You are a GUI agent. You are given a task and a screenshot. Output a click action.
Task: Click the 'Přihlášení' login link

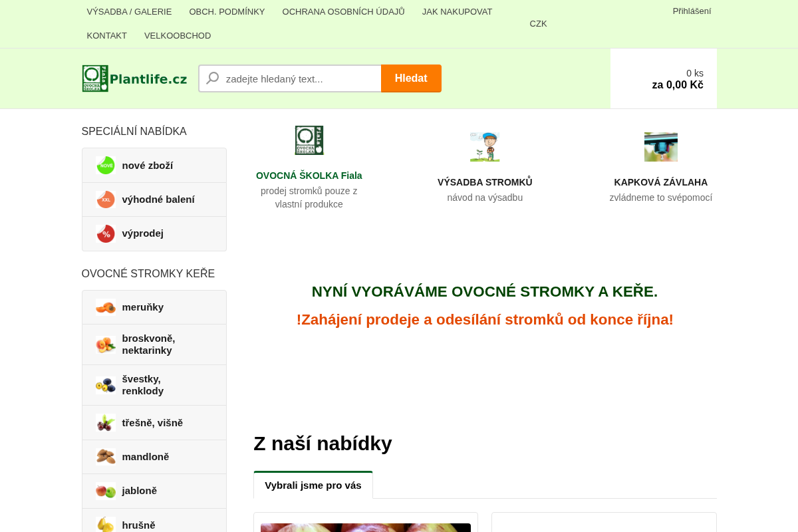click(692, 11)
